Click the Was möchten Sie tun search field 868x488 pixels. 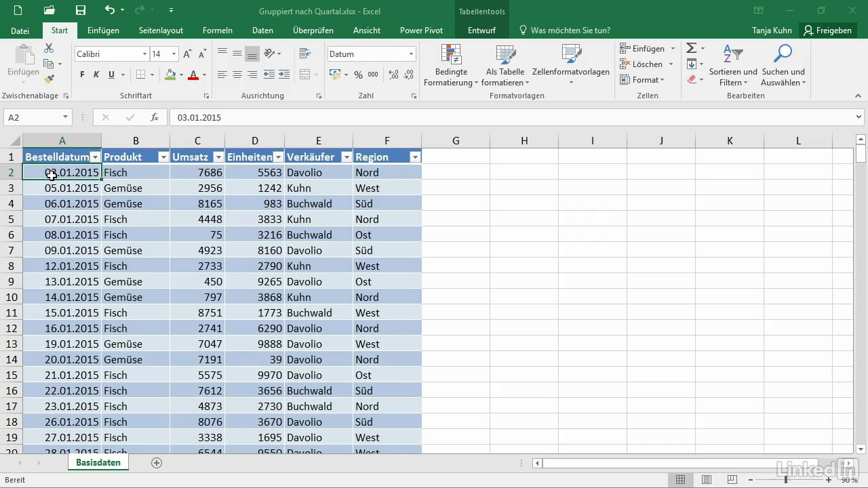[x=564, y=30]
